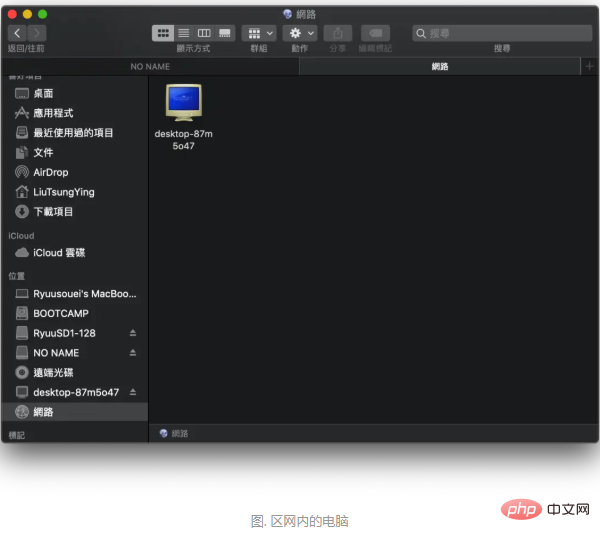The width and height of the screenshot is (600, 542).
Task: Open 應用程式 in the sidebar
Action: pos(75,113)
